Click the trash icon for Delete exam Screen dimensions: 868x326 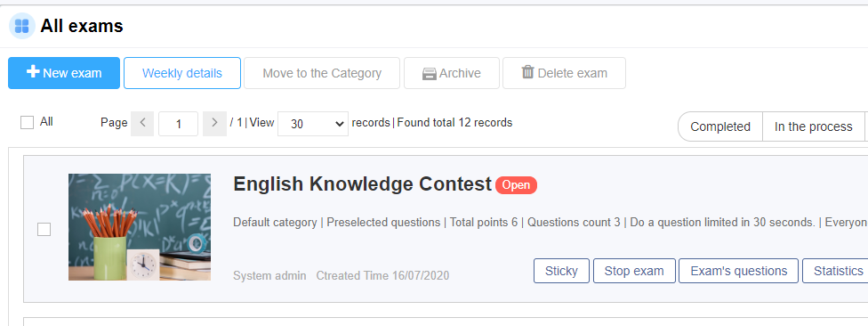527,73
